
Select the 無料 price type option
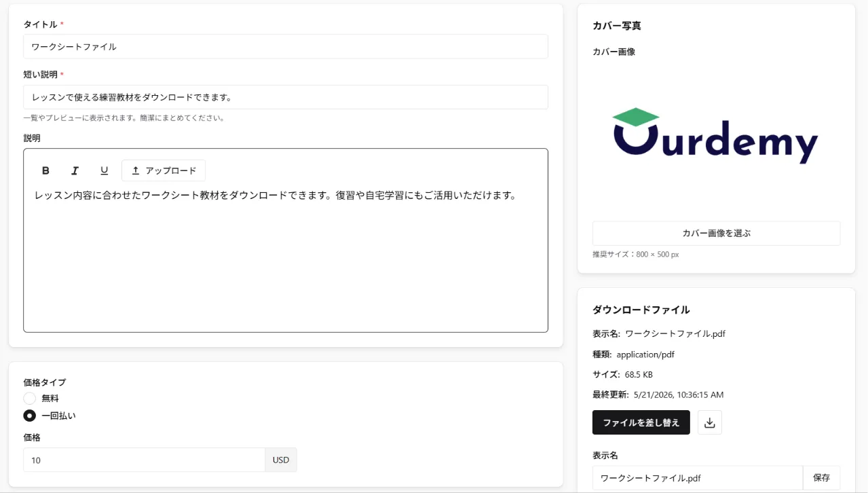tap(30, 399)
